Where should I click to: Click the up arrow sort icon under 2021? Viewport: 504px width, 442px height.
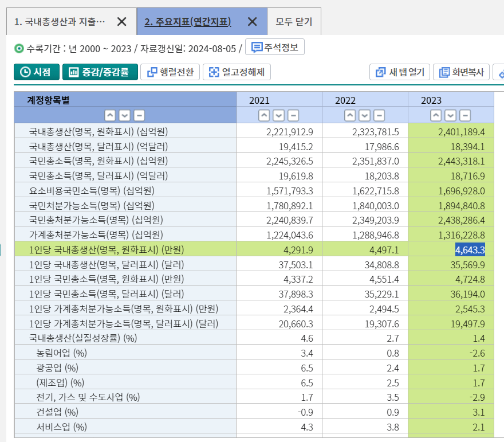click(x=264, y=115)
